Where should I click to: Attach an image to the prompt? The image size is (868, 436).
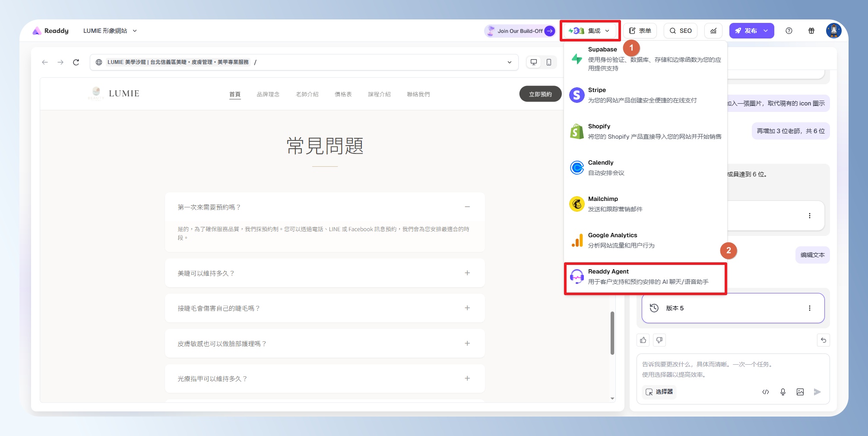[800, 392]
